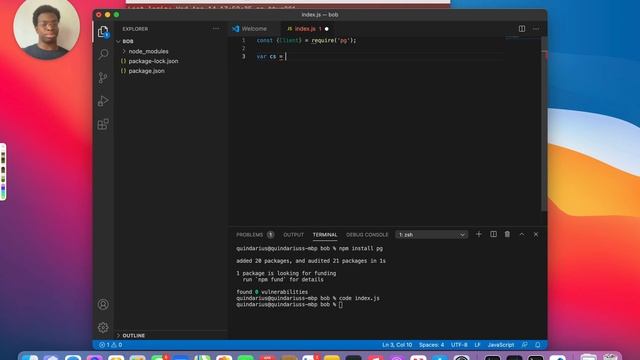Click EXPLORER panel title
Screen dimensions: 640x360
(x=135, y=29)
